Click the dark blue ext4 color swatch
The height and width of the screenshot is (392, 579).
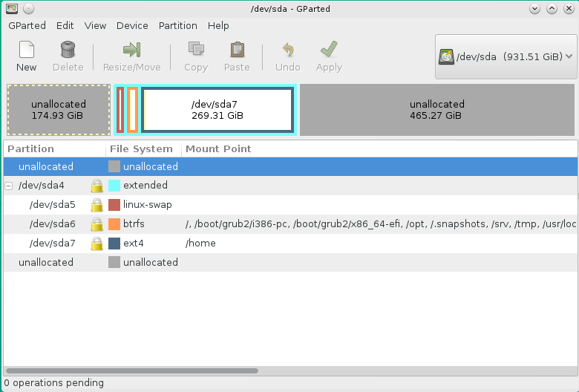pos(114,243)
